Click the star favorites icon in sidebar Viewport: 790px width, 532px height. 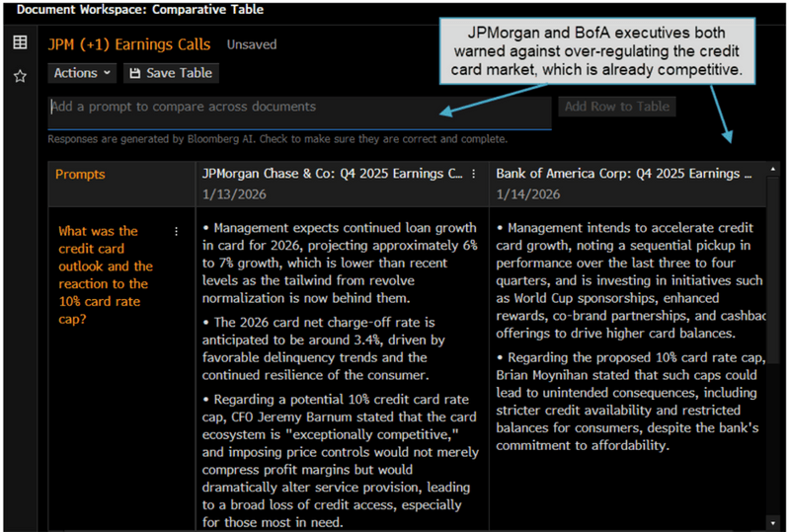pos(20,76)
